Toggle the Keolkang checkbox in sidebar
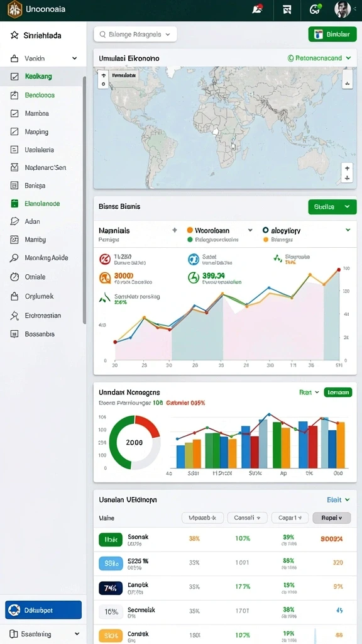 [14, 76]
